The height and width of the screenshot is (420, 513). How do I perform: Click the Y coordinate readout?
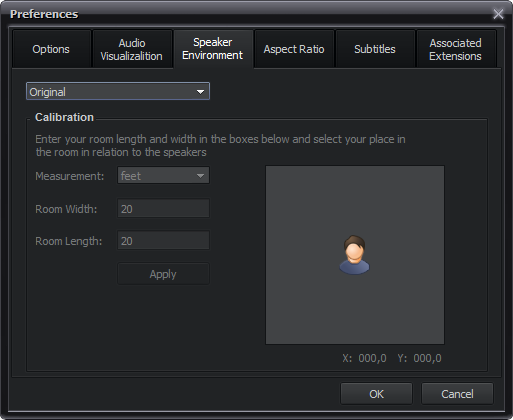point(419,358)
